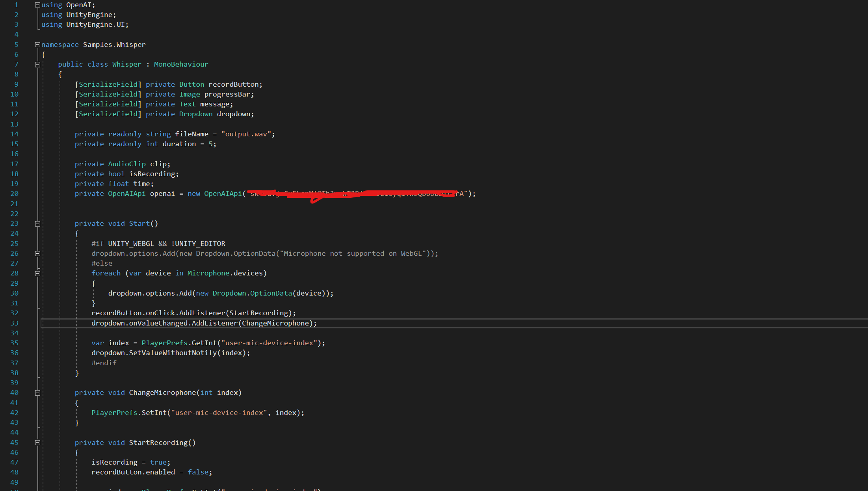This screenshot has width=868, height=491.
Task: Collapse the fold toggle at line 26
Action: (37, 254)
